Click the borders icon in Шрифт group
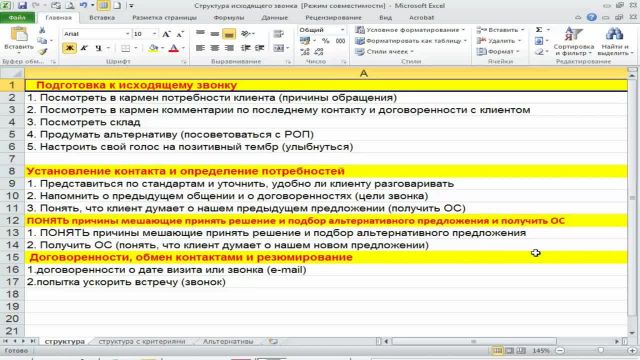Image resolution: width=640 pixels, height=360 pixels. 126,48
